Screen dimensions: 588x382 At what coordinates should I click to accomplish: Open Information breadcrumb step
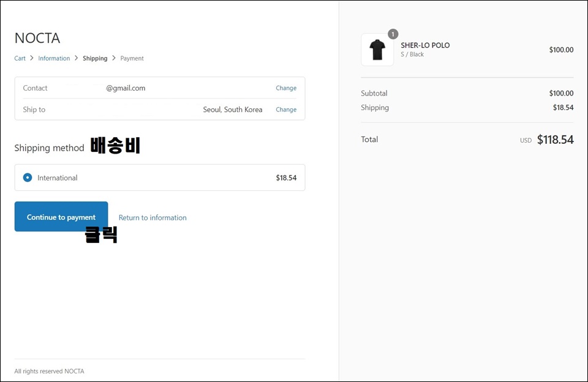54,58
